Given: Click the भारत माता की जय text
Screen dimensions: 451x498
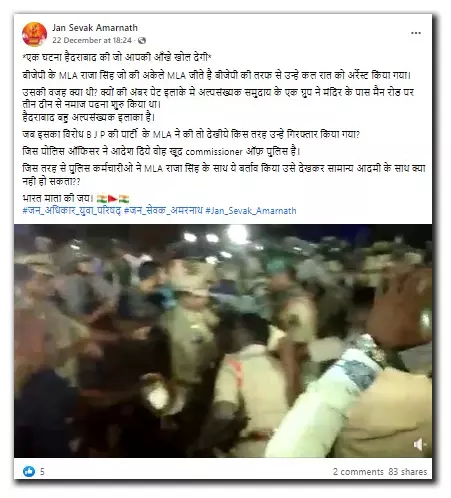Looking at the screenshot, I should tap(58, 199).
